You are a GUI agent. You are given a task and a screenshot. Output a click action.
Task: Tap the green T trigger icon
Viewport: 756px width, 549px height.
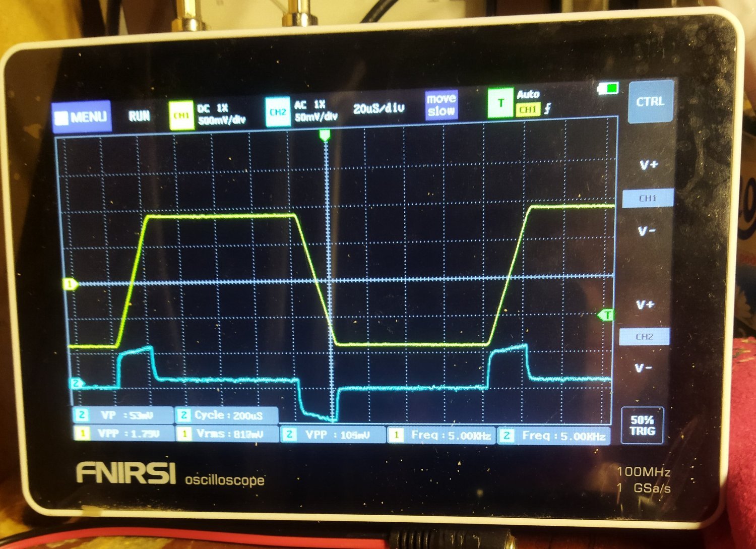(500, 102)
